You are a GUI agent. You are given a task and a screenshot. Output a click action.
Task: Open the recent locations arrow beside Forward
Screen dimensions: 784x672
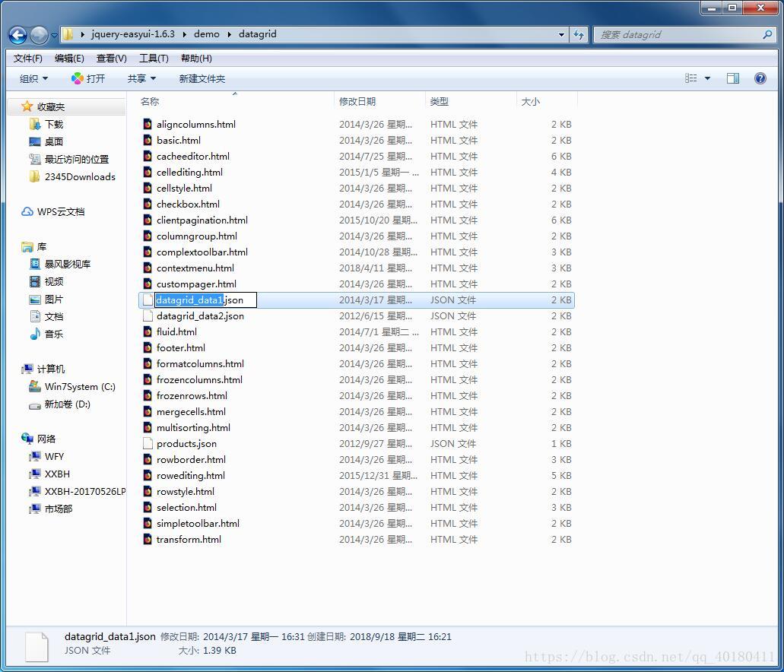pyautogui.click(x=54, y=36)
